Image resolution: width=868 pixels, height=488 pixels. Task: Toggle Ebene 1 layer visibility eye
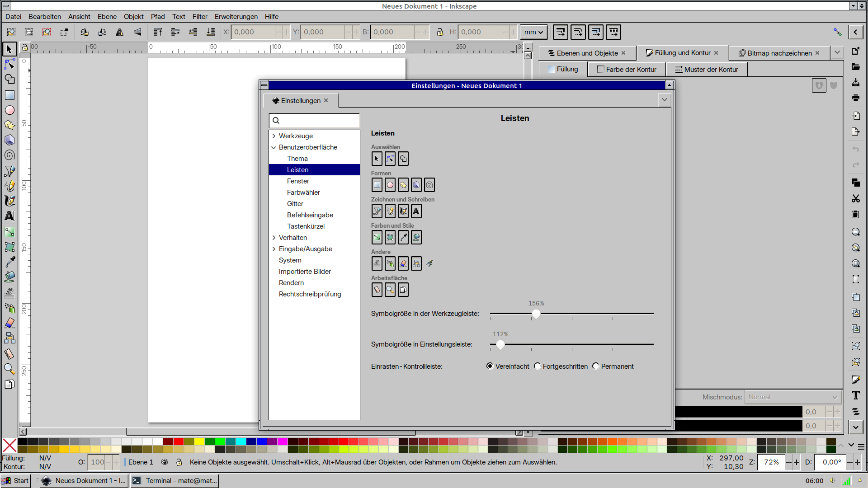point(165,462)
